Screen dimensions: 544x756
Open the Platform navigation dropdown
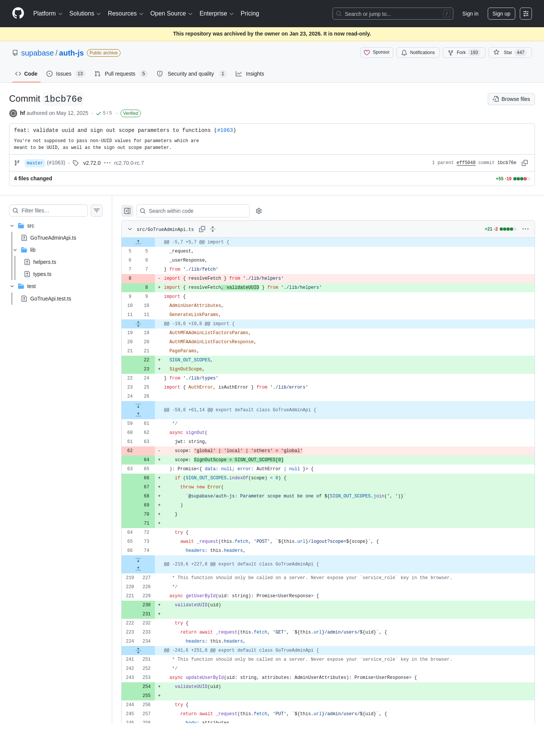48,14
